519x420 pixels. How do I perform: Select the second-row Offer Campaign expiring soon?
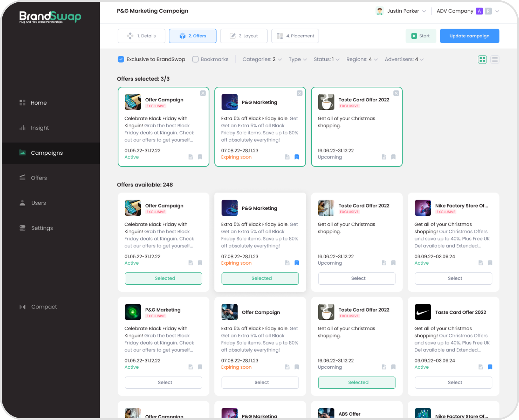tap(260, 383)
